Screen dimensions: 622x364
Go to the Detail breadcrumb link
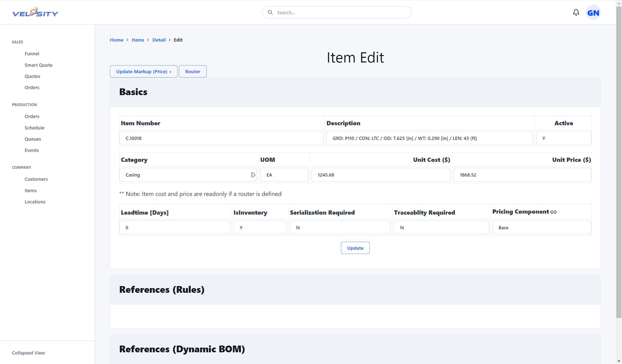coord(159,40)
